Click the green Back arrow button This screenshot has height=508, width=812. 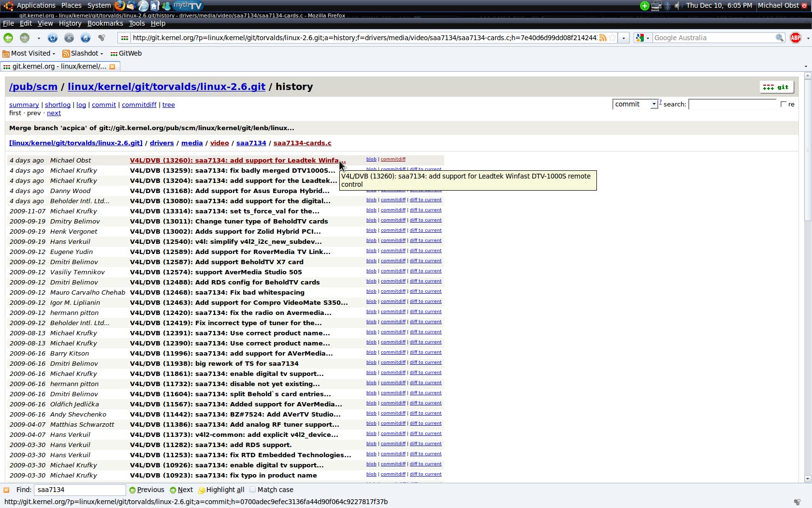(8, 38)
